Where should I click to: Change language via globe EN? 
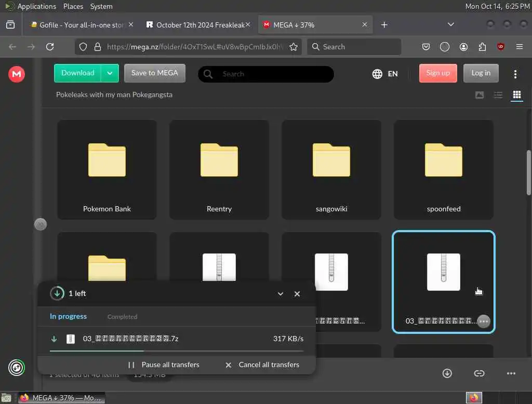[385, 74]
